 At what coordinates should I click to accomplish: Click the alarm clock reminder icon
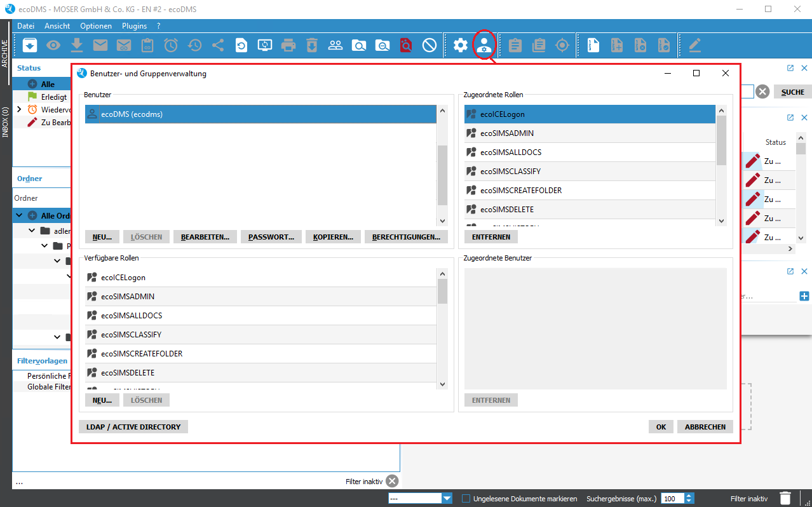pyautogui.click(x=171, y=45)
